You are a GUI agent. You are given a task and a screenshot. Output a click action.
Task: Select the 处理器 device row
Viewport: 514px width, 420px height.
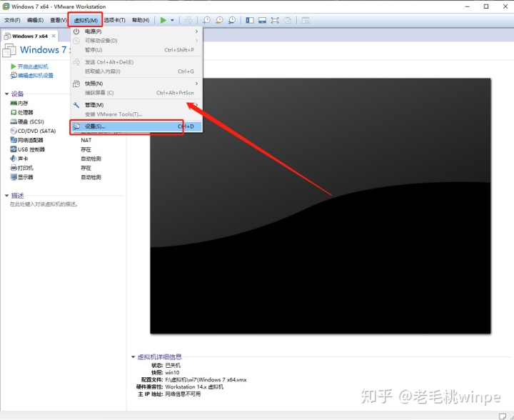(21, 112)
